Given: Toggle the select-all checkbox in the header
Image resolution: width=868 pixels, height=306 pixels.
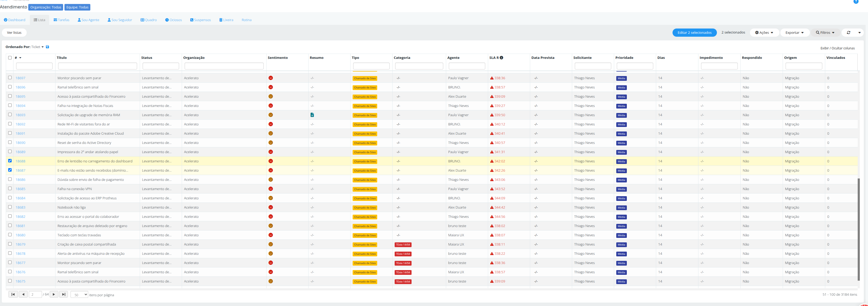Looking at the screenshot, I should tap(10, 58).
